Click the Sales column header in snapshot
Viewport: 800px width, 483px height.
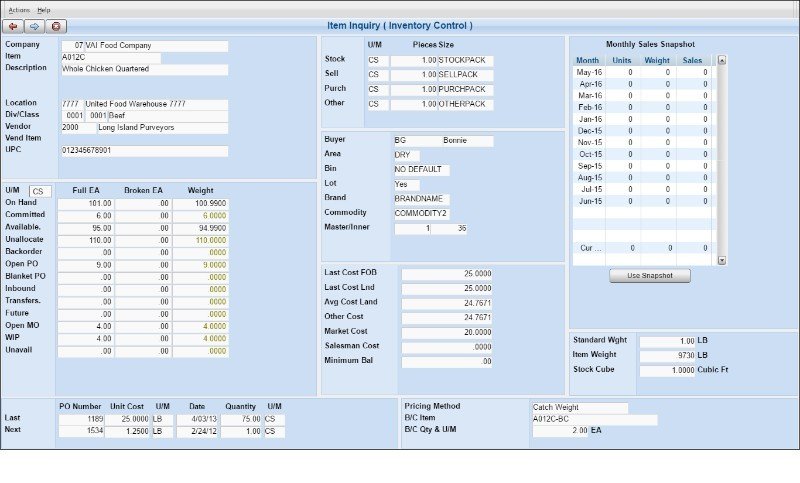[692, 60]
